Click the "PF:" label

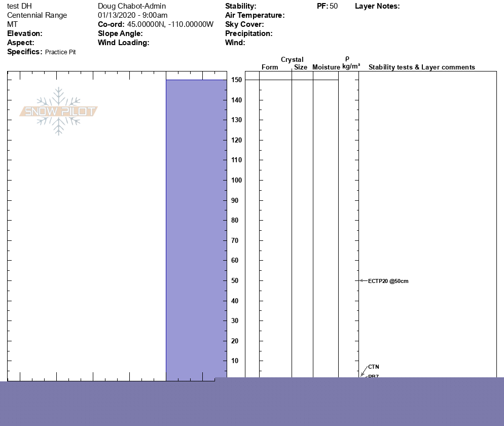(322, 6)
